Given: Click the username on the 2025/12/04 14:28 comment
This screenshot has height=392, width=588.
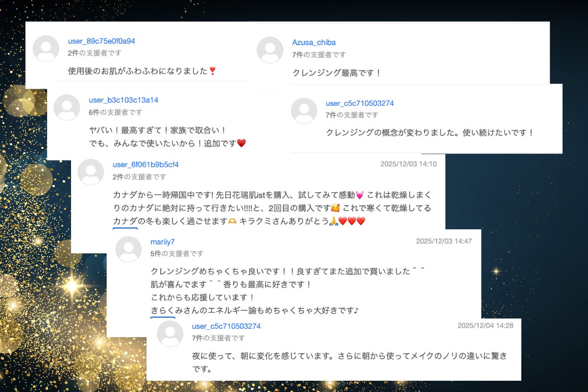Looking at the screenshot, I should pos(226,326).
